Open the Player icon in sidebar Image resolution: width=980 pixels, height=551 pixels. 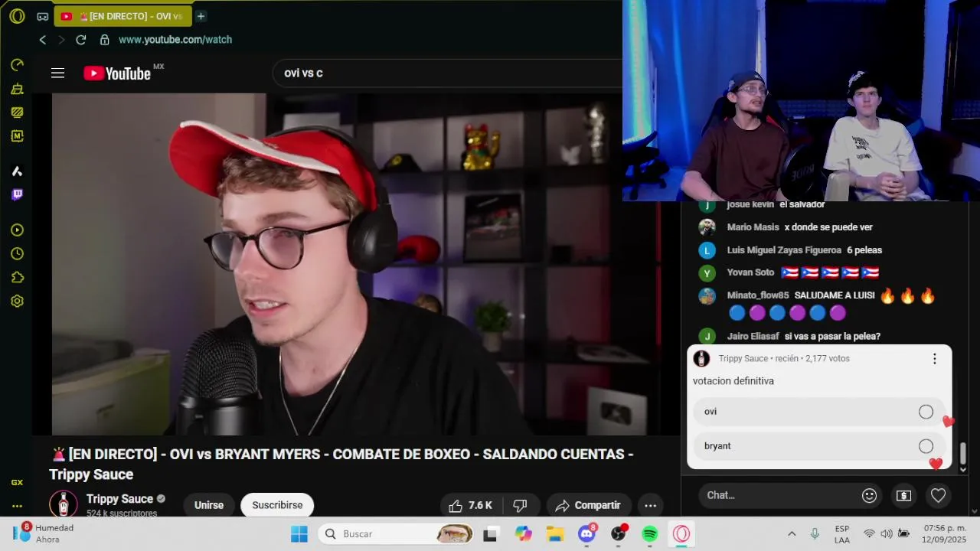click(17, 230)
